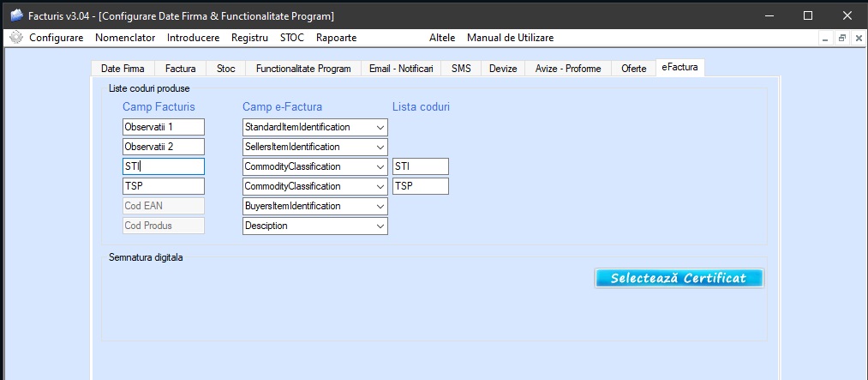Restore the inner configuration window
This screenshot has height=380, width=868.
[x=842, y=39]
